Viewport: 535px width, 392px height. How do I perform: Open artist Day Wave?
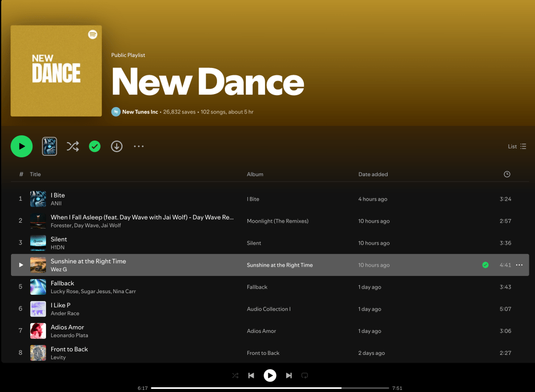pyautogui.click(x=86, y=225)
